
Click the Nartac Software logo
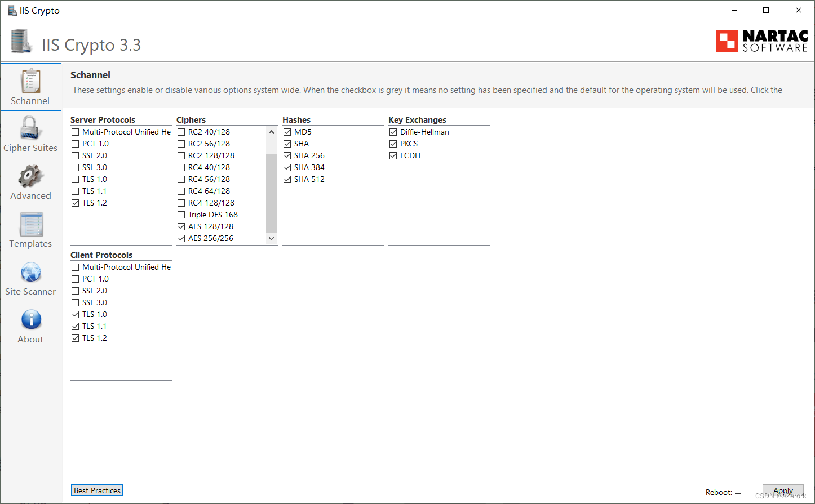pyautogui.click(x=762, y=41)
